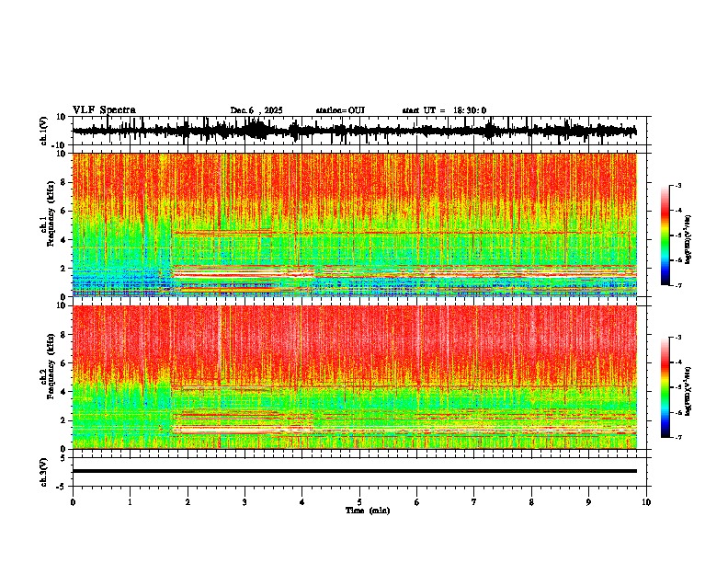Click inside the ch.2 spectrogram panel
Screen dimensions: 728x563
(x=354, y=377)
